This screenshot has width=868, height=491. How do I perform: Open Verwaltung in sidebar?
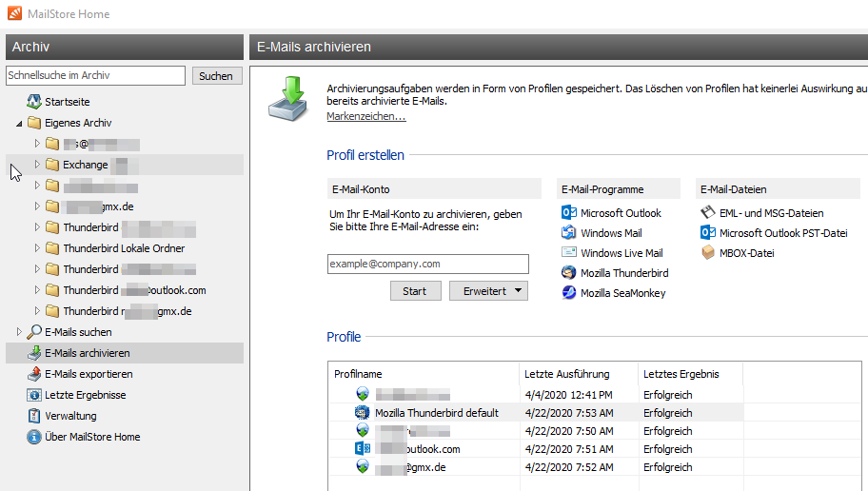point(70,416)
